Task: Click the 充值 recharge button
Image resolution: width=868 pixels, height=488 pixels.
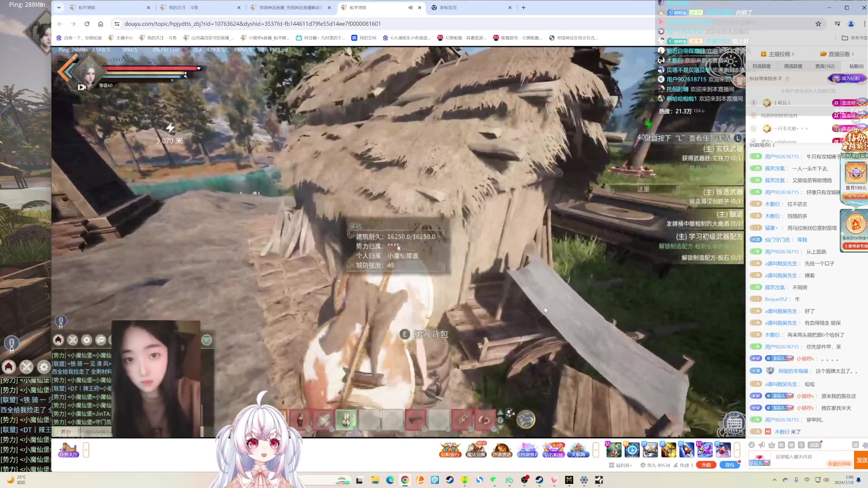Action: (706, 465)
